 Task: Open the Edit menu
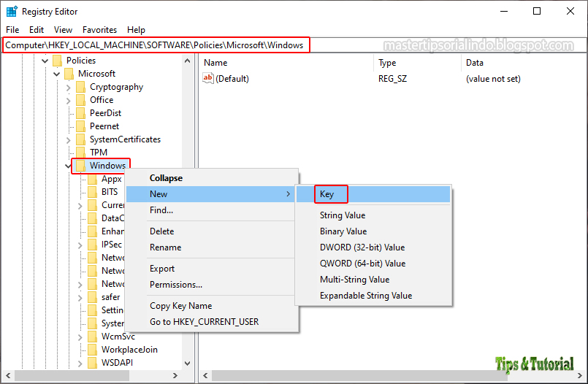[37, 30]
